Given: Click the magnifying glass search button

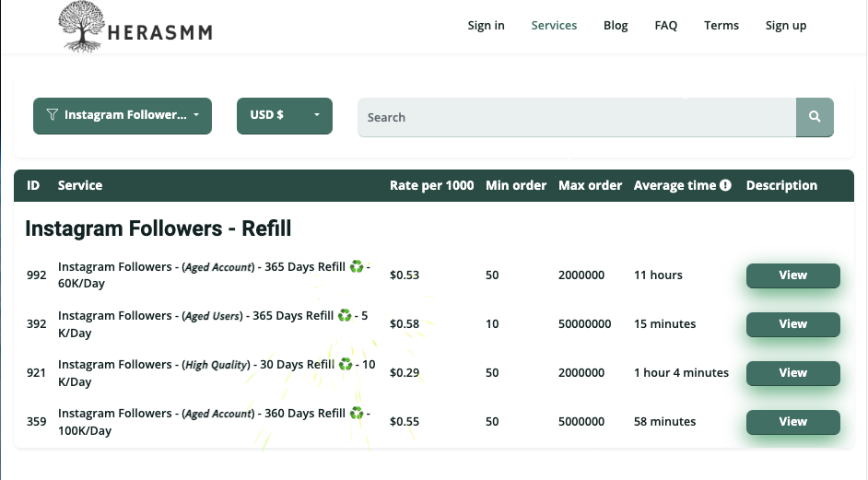Looking at the screenshot, I should pos(815,117).
